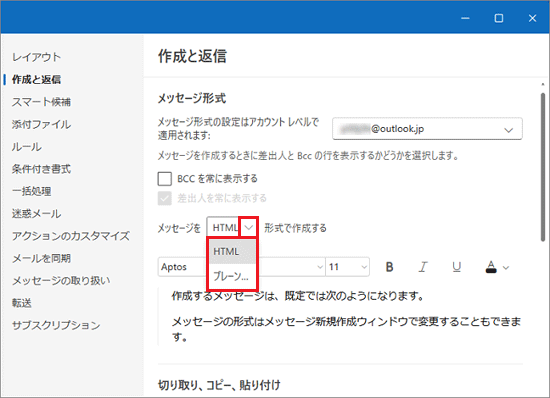Close the settings window
This screenshot has width=550, height=398.
point(532,18)
